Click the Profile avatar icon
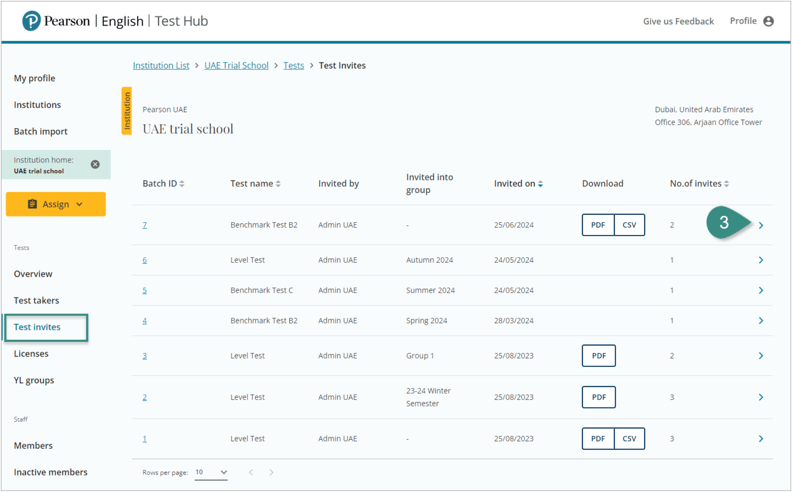Viewport: 792px width, 493px height. coord(768,21)
